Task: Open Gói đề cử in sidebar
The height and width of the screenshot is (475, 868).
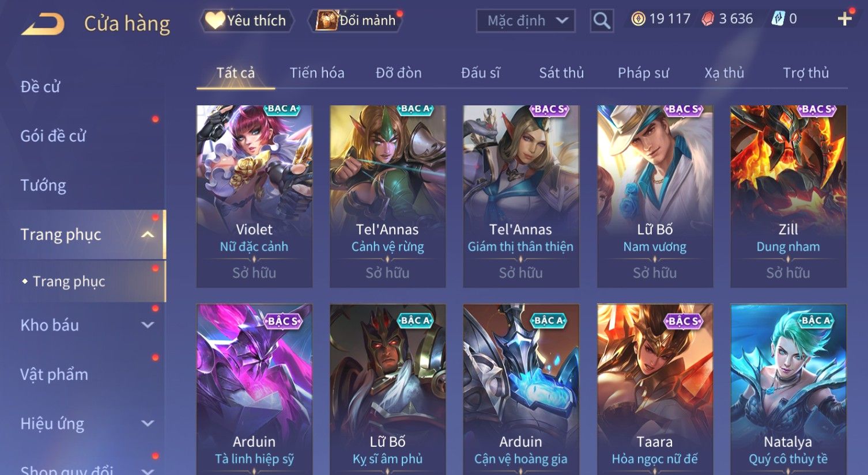Action: [53, 136]
